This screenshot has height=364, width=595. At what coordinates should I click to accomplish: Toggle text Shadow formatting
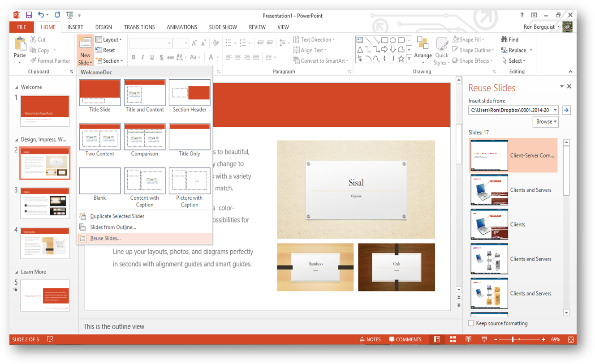[x=161, y=57]
